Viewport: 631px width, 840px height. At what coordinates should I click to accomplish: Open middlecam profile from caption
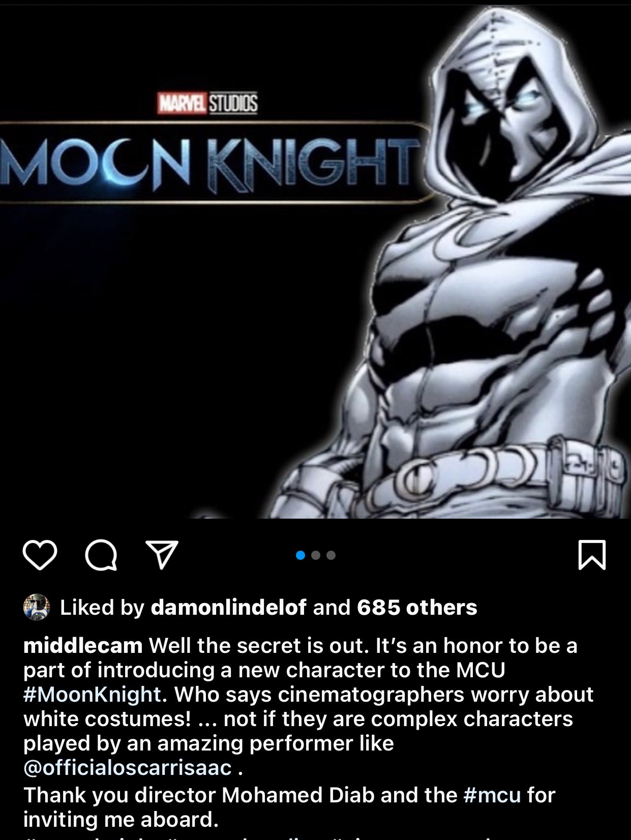coord(83,646)
